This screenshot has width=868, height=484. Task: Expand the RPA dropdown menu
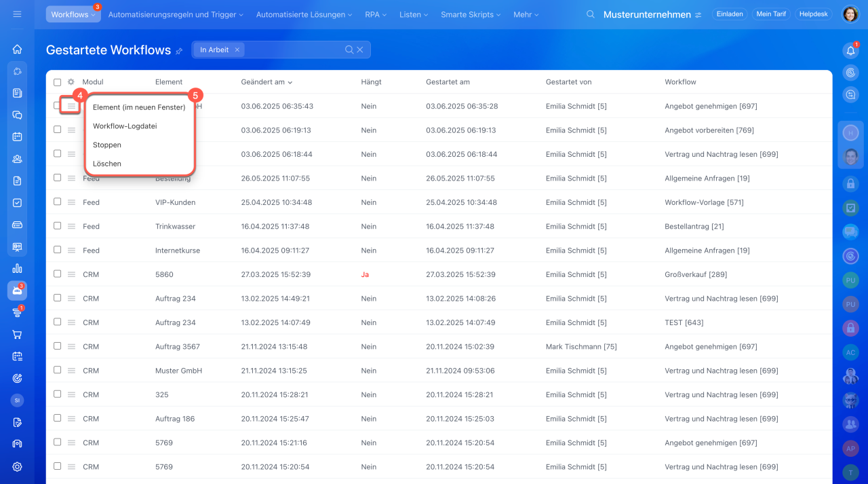(x=376, y=14)
